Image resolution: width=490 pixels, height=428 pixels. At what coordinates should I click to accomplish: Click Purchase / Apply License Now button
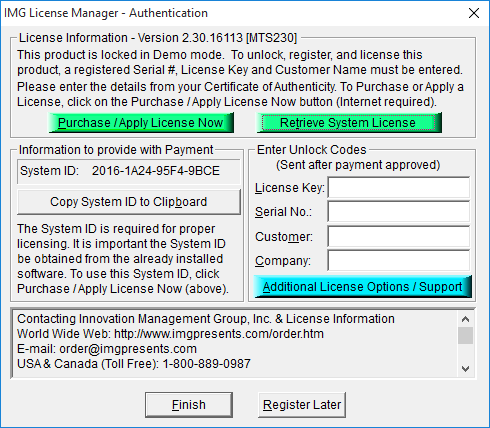tap(141, 123)
